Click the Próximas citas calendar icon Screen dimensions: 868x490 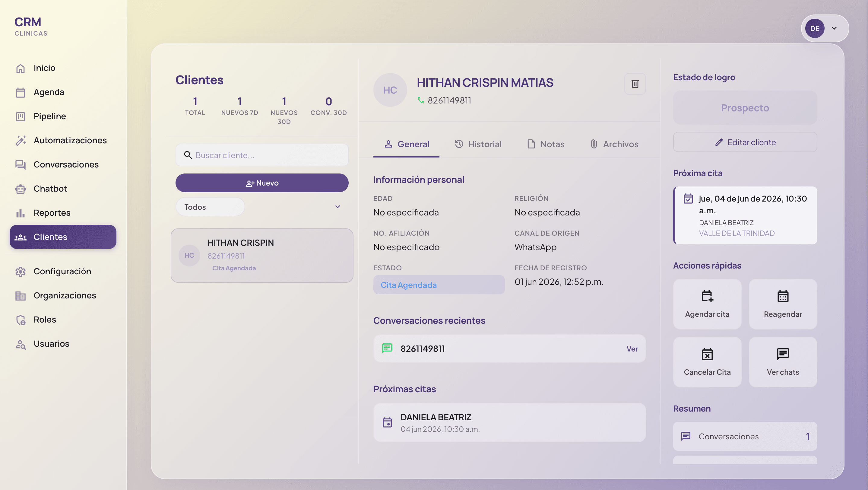(387, 423)
